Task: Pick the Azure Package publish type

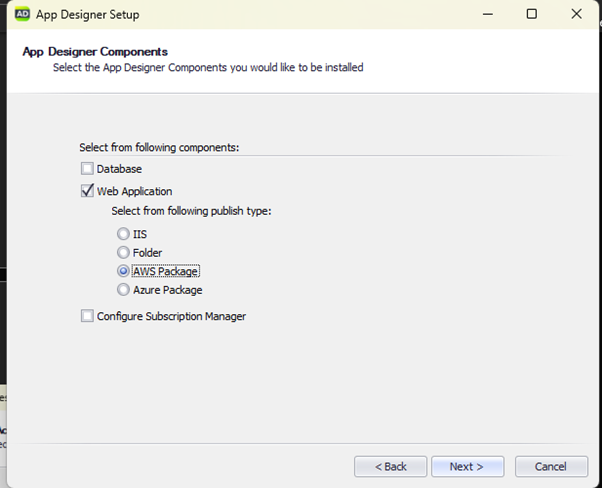Action: (123, 289)
